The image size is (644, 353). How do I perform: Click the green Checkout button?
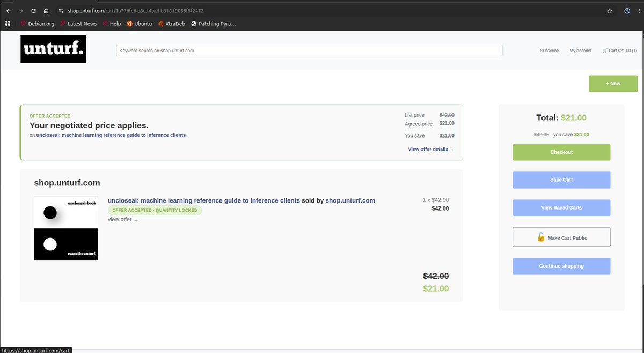pos(561,152)
